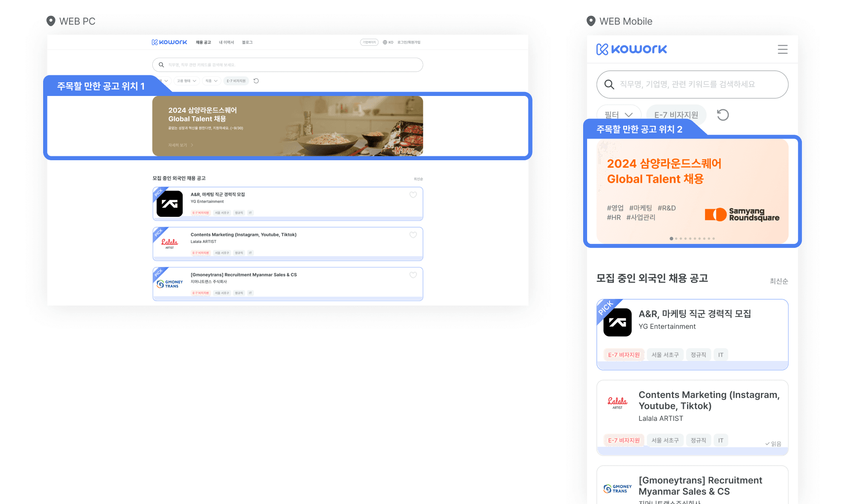Click YG Entertainment company name in WEB Mobile
845x504 pixels.
(667, 327)
